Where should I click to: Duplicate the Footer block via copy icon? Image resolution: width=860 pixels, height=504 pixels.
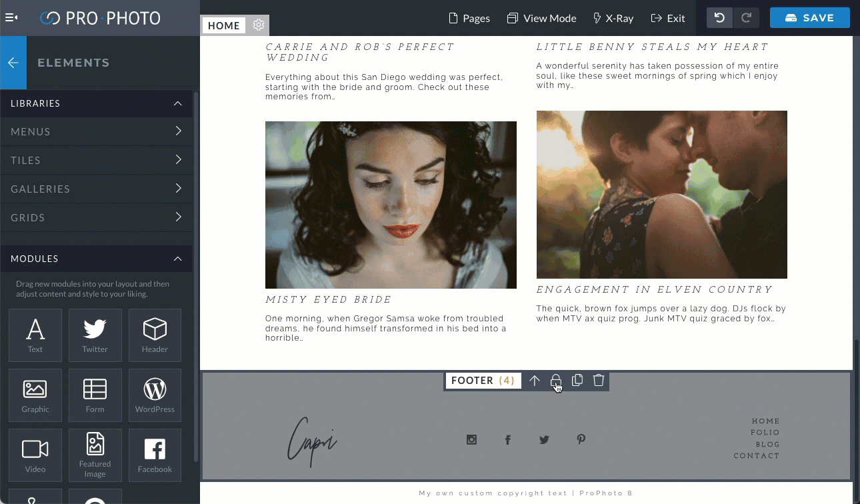(577, 380)
